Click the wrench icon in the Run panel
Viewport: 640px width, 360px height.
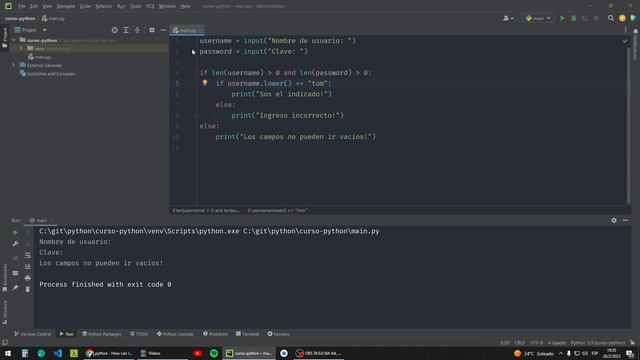[x=15, y=244]
